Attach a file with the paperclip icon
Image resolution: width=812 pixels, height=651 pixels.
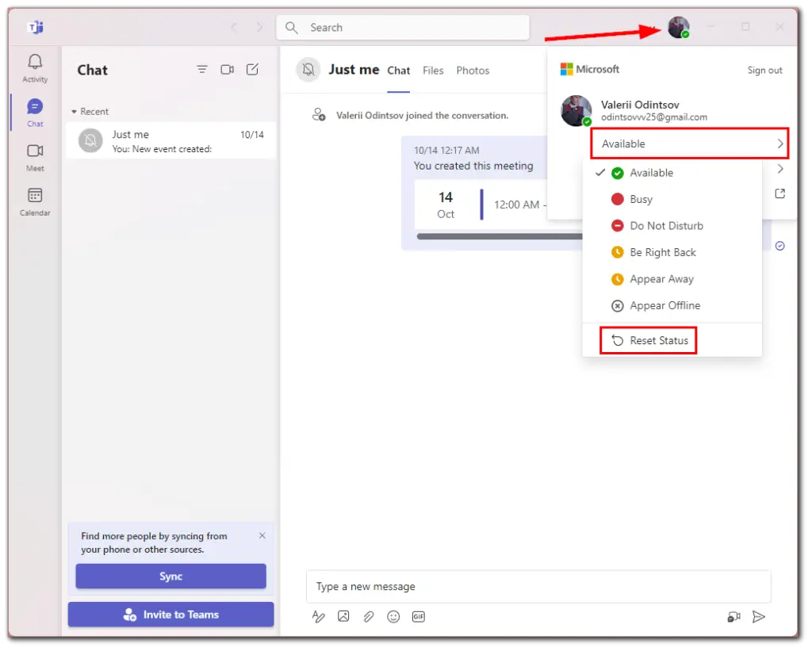(x=368, y=616)
